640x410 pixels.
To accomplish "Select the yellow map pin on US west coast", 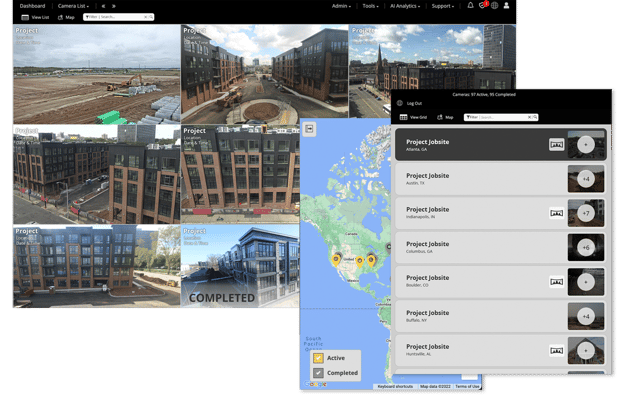I will click(336, 260).
